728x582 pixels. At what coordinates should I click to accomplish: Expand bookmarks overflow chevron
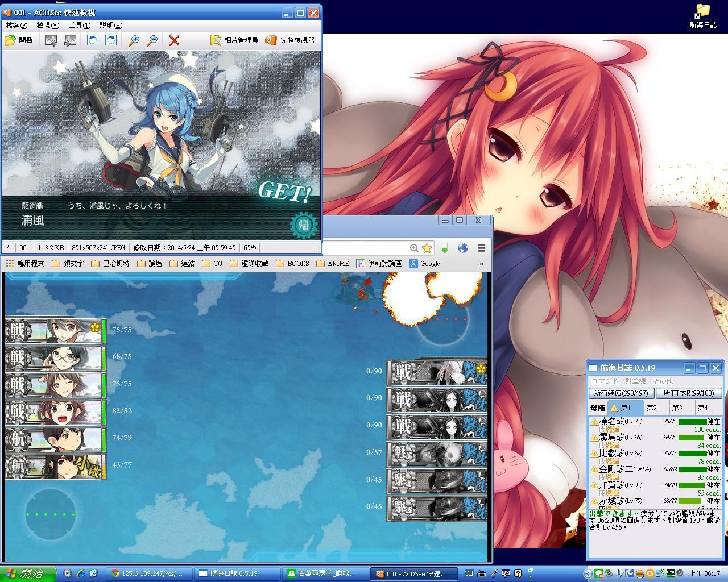[482, 264]
